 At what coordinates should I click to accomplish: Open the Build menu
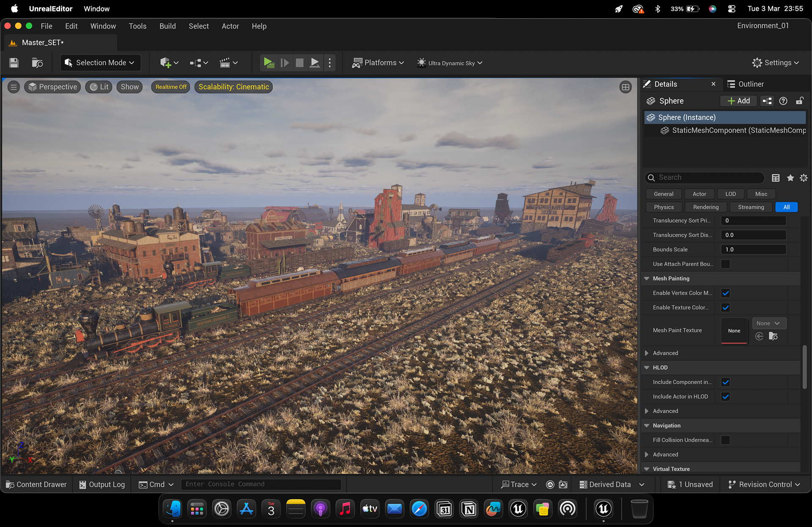coord(167,26)
